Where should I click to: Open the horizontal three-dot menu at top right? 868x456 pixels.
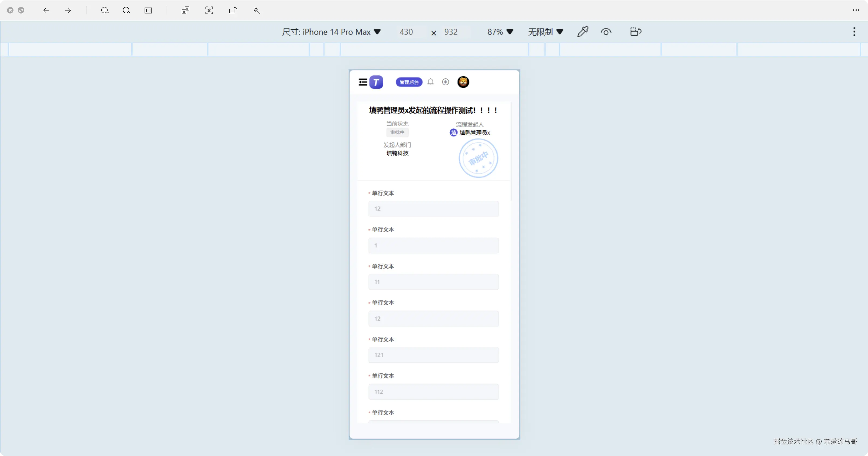856,10
